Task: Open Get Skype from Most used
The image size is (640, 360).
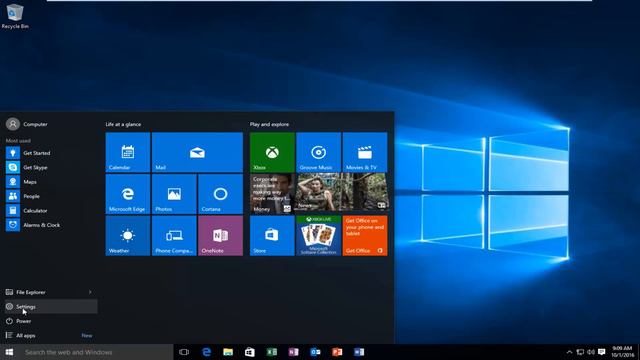Action: 51,167
